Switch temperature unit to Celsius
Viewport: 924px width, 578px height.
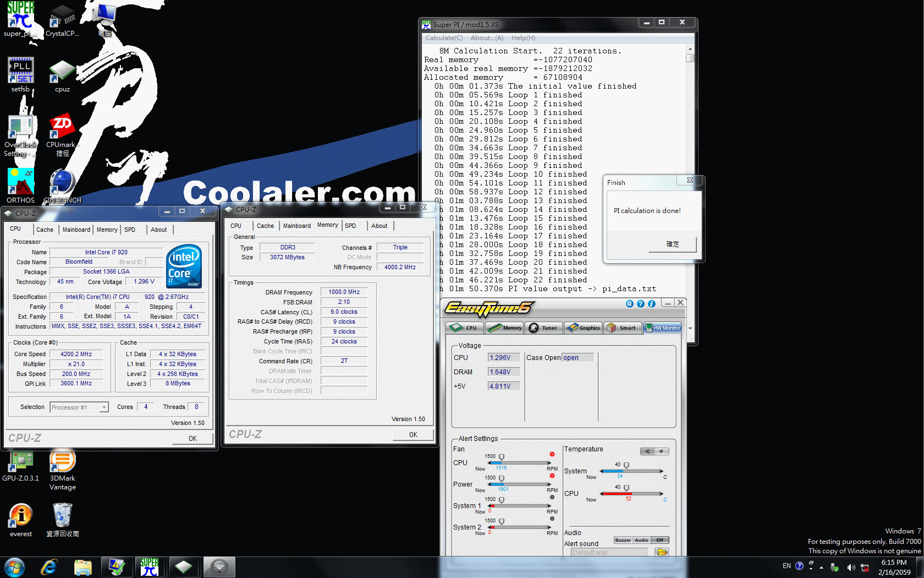pos(647,451)
